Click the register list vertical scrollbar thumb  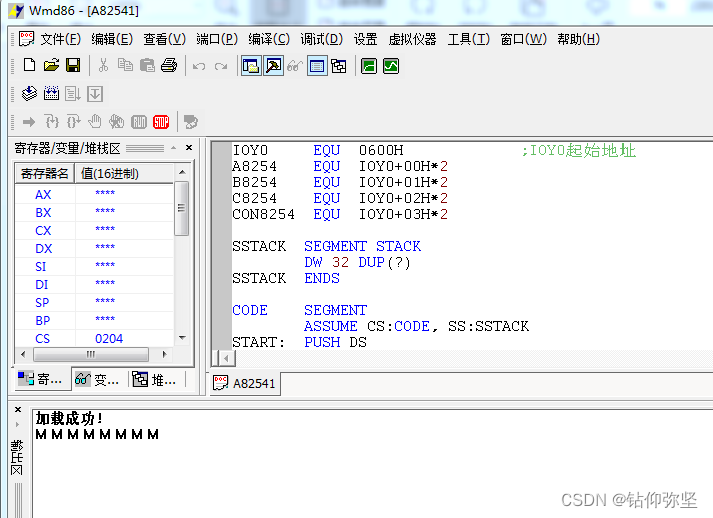click(x=181, y=208)
